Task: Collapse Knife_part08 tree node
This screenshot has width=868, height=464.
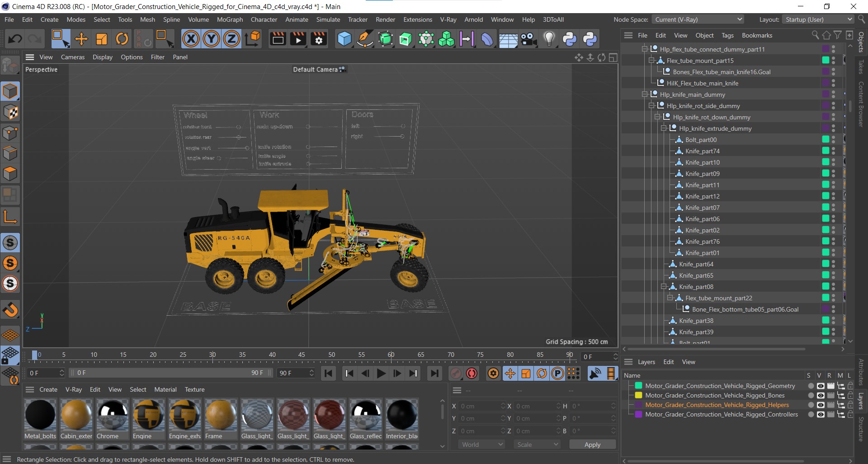Action: click(x=664, y=287)
